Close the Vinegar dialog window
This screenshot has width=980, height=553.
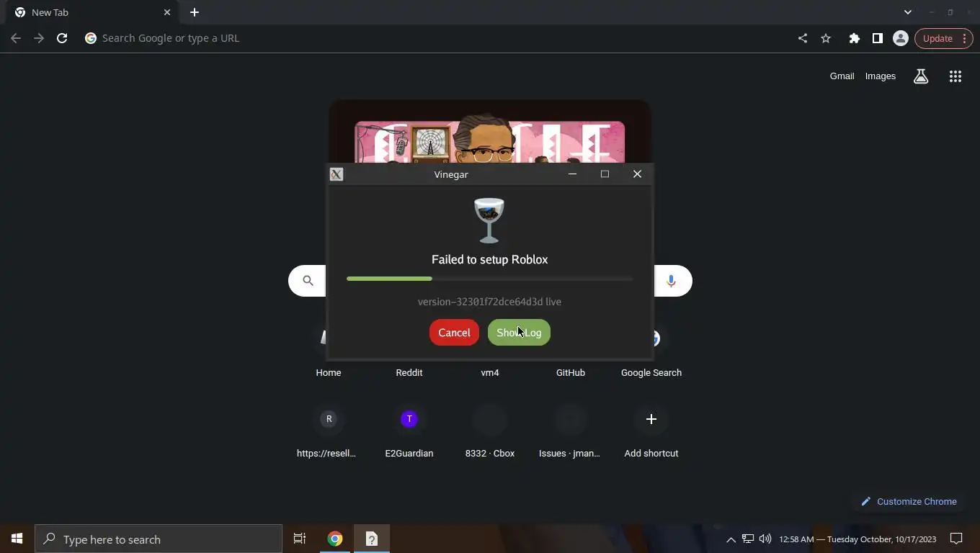tap(637, 174)
